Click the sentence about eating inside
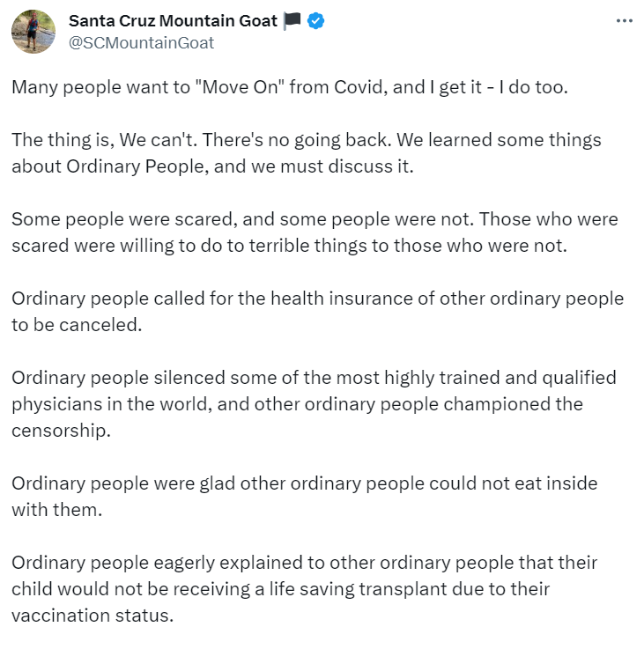 [304, 497]
